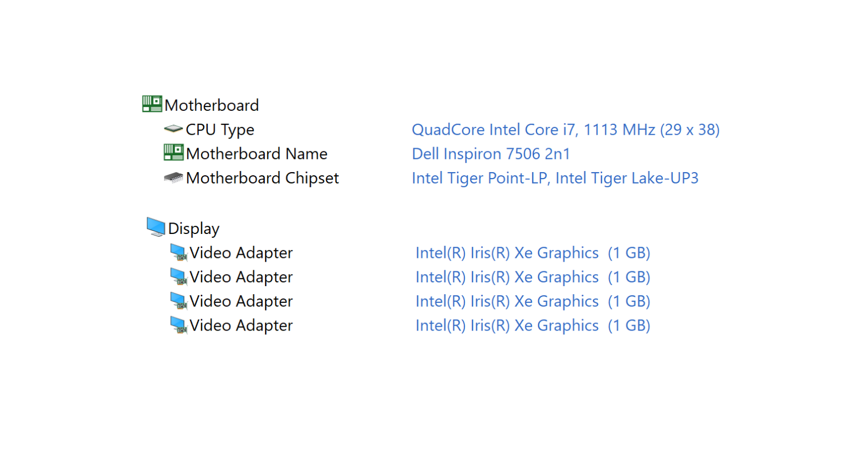Image resolution: width=868 pixels, height=469 pixels.
Task: Open the QuadCore Intel Core i7 link
Action: click(x=566, y=130)
